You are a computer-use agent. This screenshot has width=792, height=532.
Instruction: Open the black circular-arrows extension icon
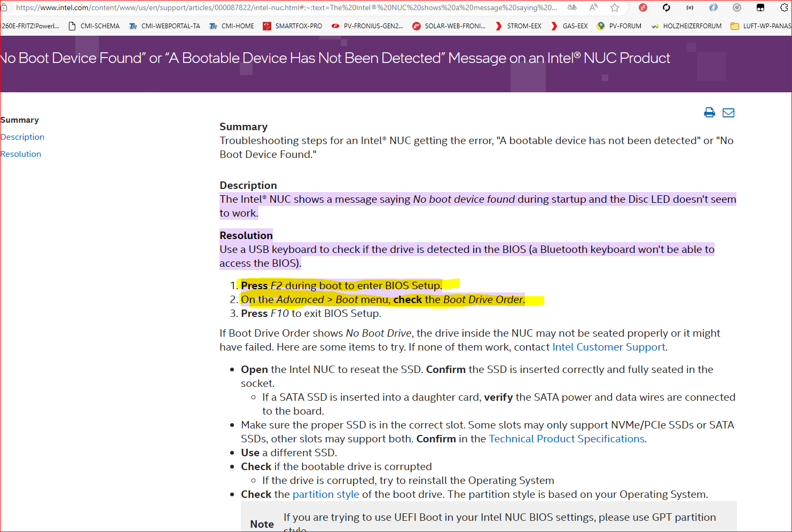pos(666,7)
